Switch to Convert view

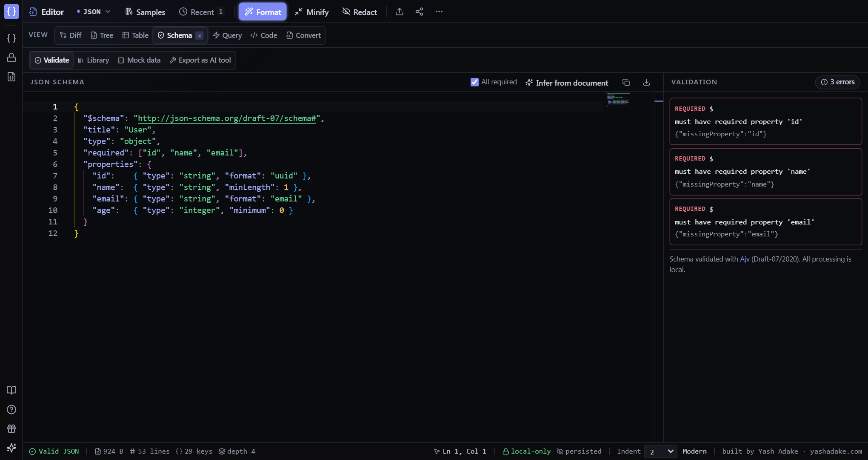[x=303, y=35]
